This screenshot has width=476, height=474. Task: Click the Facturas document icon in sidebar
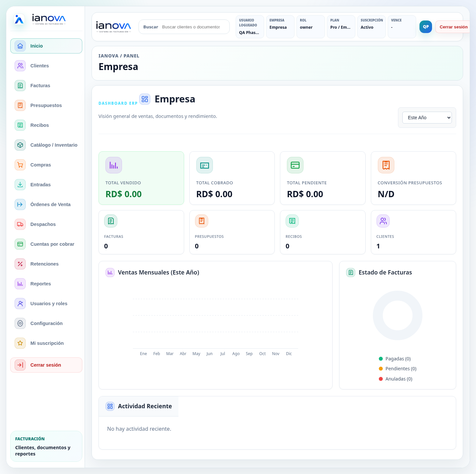click(x=20, y=86)
